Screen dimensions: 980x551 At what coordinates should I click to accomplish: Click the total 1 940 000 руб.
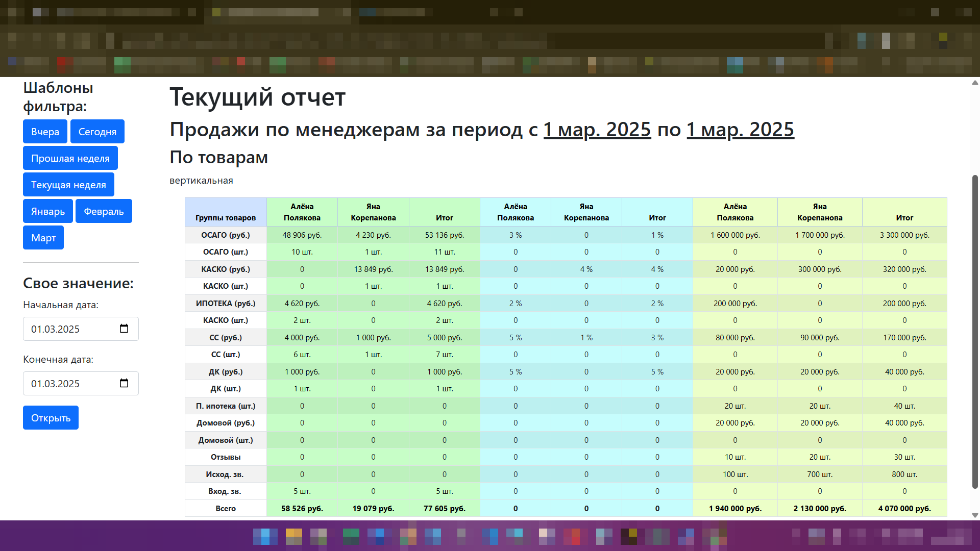click(735, 509)
